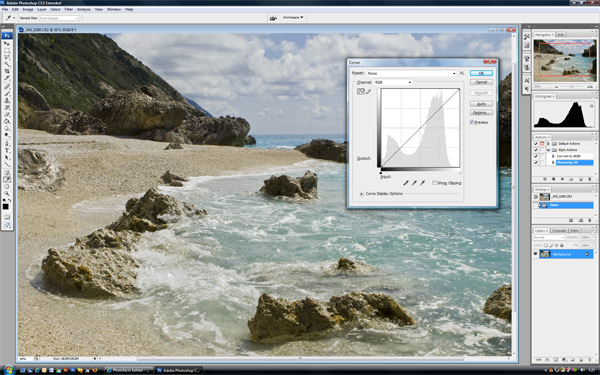The width and height of the screenshot is (600, 375).
Task: Open the Workspace dropdown
Action: [293, 18]
